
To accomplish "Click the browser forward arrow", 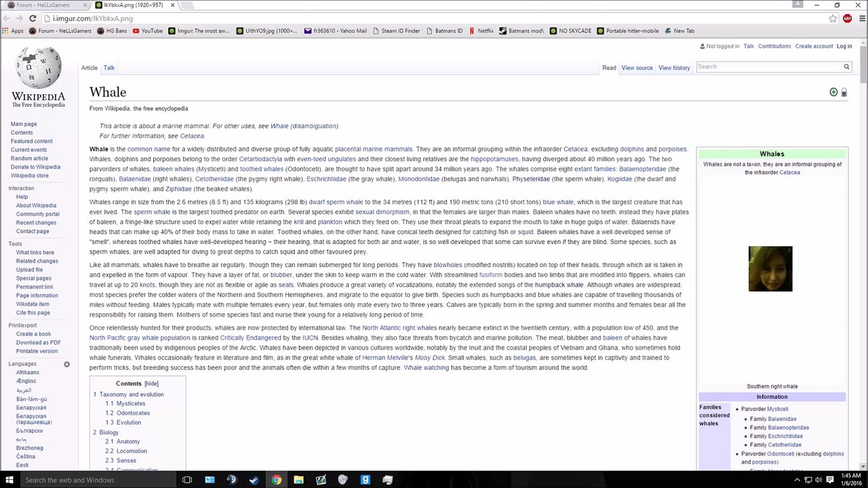I will click(20, 18).
